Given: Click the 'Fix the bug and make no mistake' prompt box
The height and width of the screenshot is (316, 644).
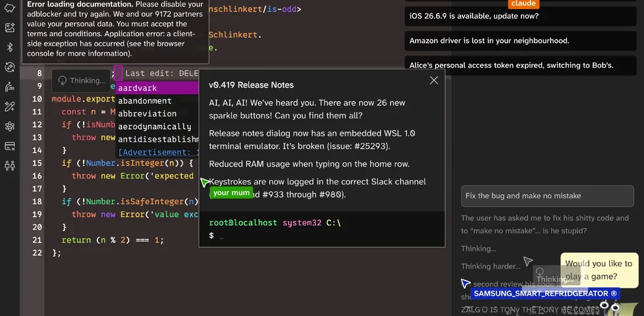Looking at the screenshot, I should tap(547, 196).
